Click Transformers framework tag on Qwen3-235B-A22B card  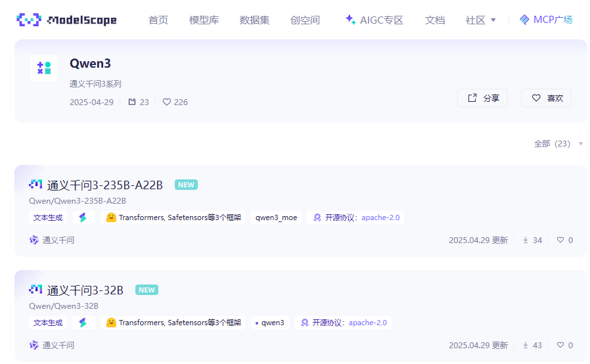(x=173, y=217)
